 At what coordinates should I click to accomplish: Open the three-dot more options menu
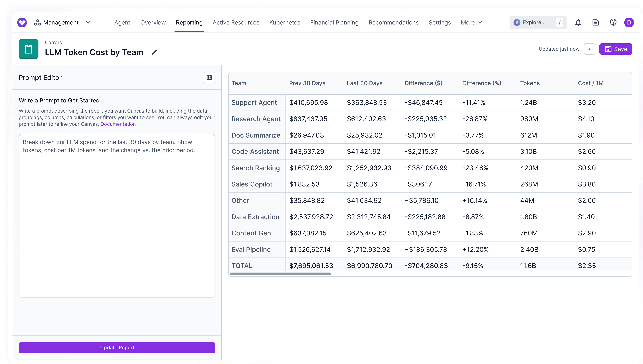point(589,49)
